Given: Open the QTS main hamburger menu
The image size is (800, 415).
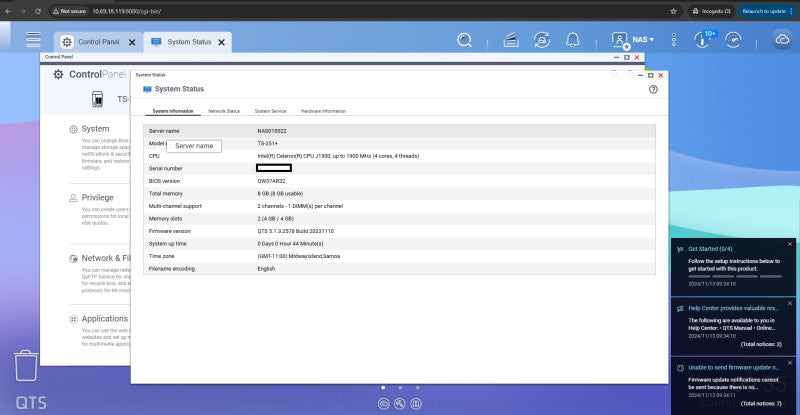Looking at the screenshot, I should [x=34, y=40].
